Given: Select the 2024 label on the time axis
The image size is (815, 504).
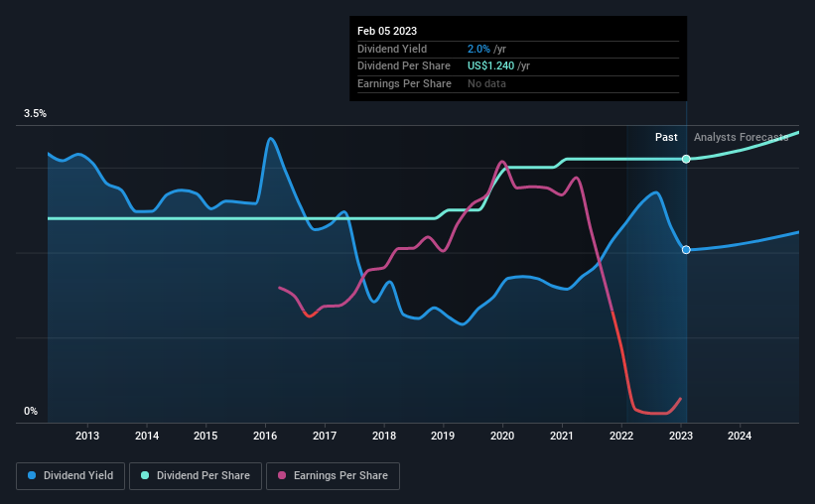Looking at the screenshot, I should [x=740, y=436].
